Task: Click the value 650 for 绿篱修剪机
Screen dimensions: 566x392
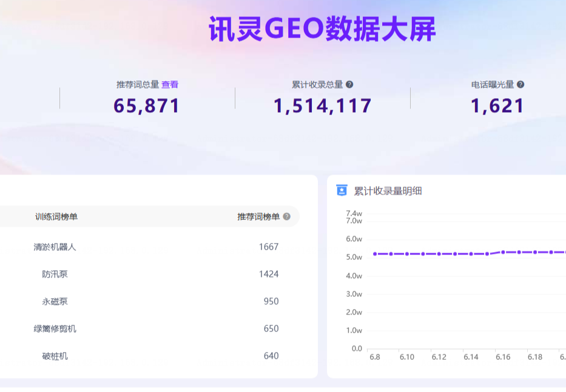Action: [x=271, y=328]
